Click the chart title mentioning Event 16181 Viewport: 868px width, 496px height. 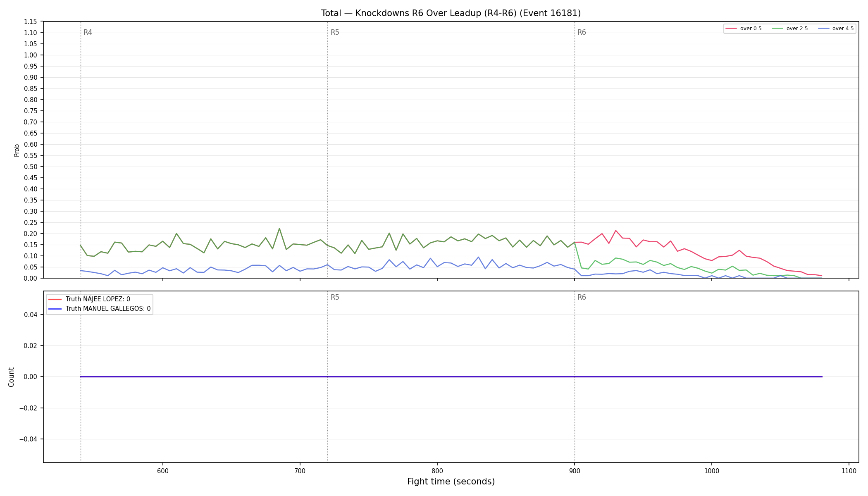tap(451, 13)
